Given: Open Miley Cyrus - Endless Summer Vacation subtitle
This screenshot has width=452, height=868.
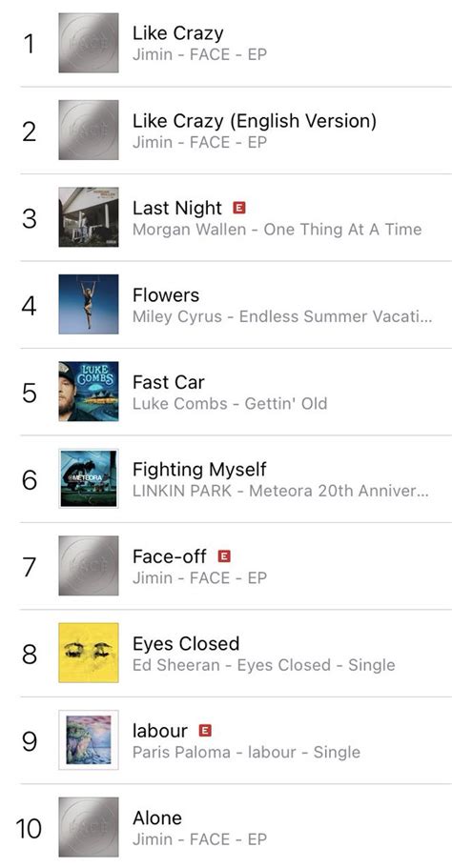Looking at the screenshot, I should pos(282,317).
